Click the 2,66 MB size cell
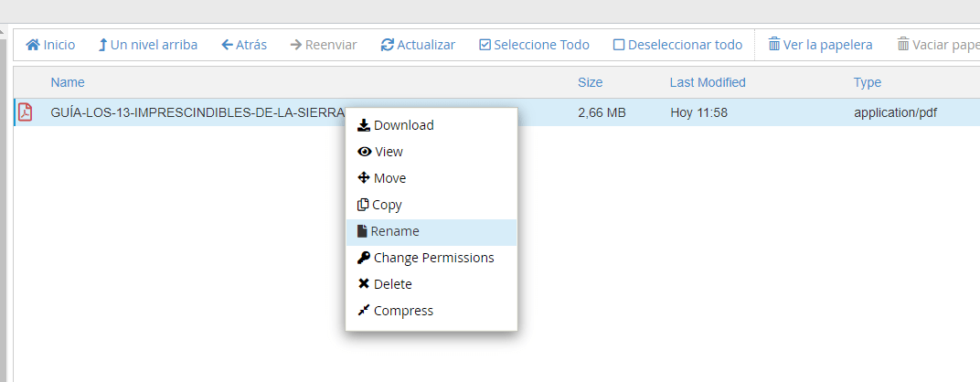This screenshot has height=382, width=980. (x=602, y=113)
